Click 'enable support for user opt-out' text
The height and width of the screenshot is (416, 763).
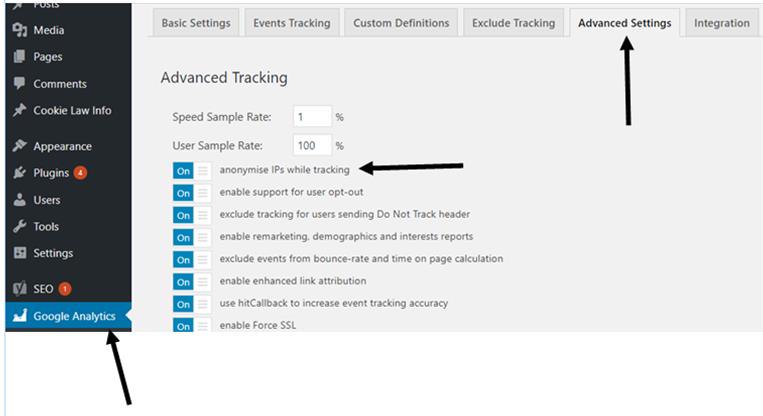291,192
